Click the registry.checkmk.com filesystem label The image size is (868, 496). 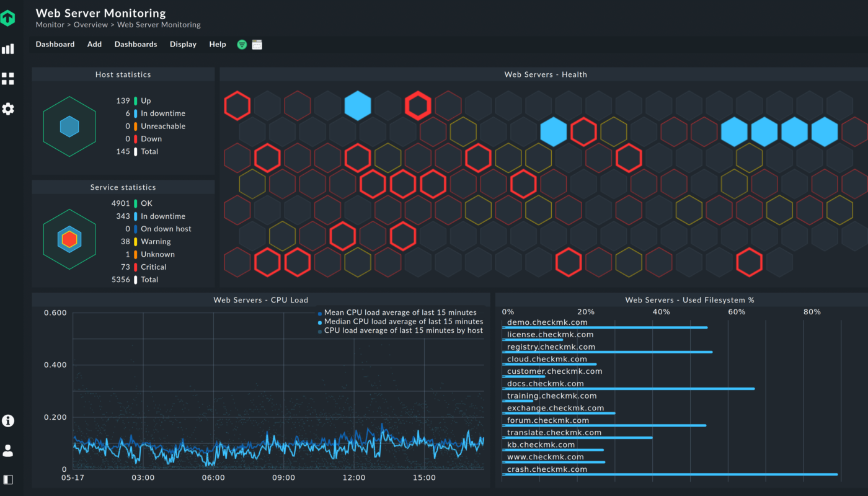[551, 347]
